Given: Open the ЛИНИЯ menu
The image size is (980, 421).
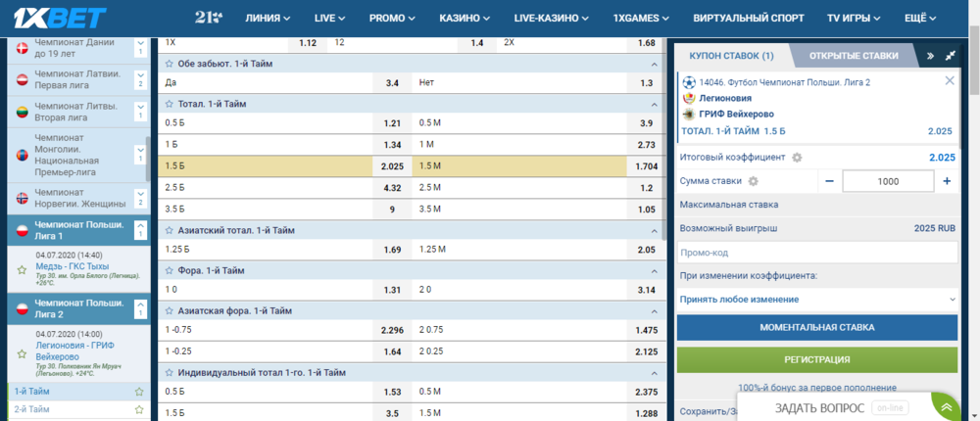Looking at the screenshot, I should tap(268, 19).
